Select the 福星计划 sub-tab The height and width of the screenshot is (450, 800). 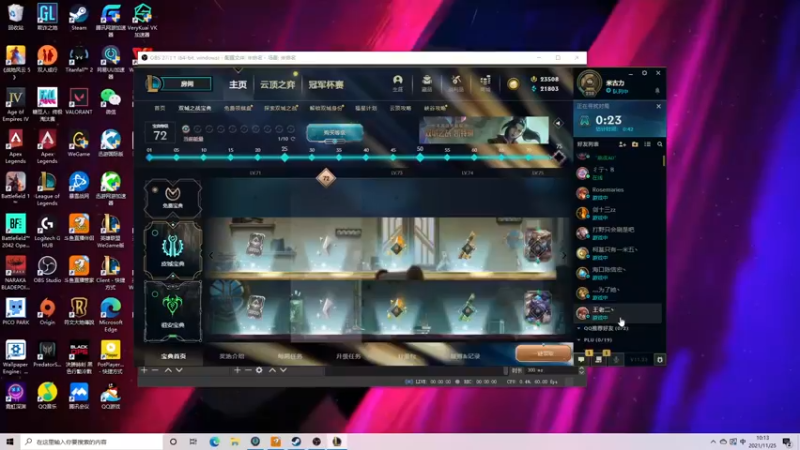point(365,108)
